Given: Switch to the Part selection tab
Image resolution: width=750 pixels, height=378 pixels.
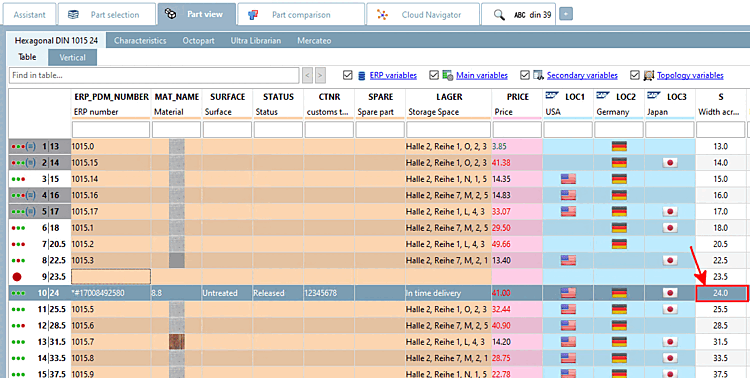Looking at the screenshot, I should coord(107,14).
